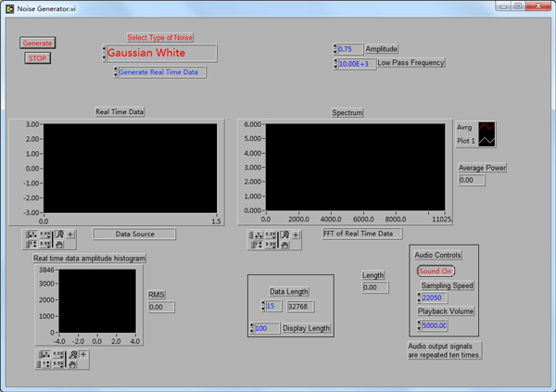Click Plot 1 legend line sample

[487, 141]
